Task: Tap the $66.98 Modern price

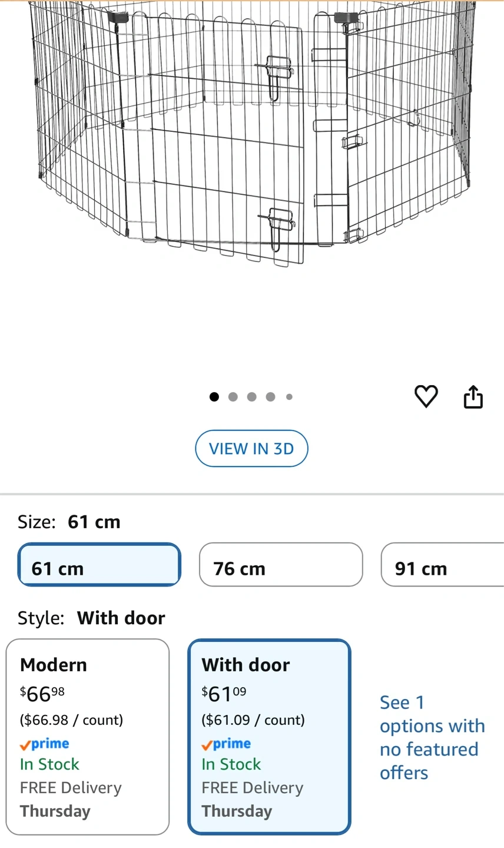Action: click(x=42, y=694)
